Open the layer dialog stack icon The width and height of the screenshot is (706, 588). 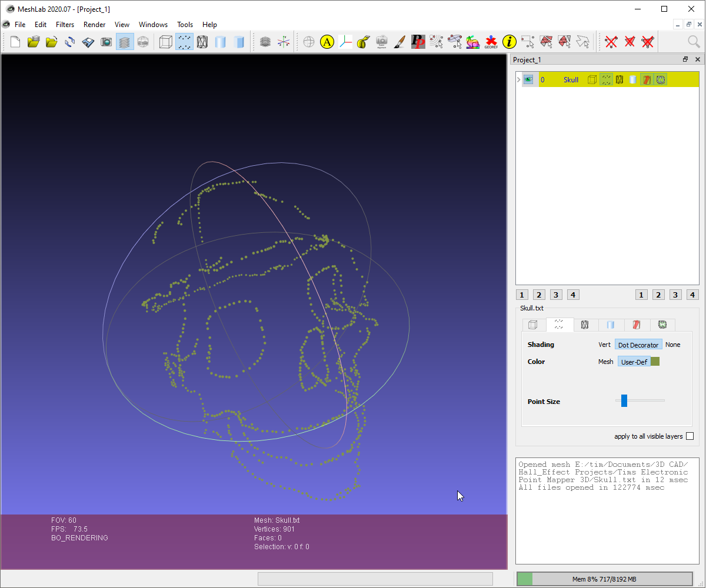point(125,42)
